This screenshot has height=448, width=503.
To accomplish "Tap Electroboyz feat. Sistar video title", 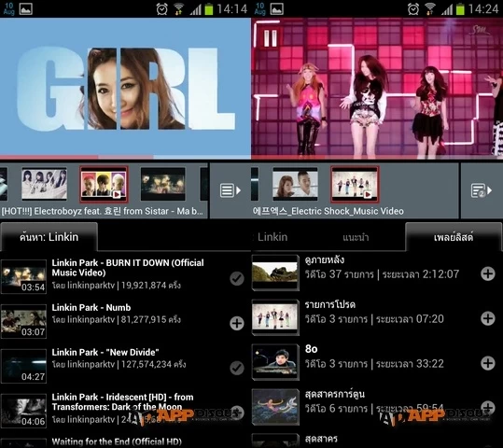I will [x=103, y=211].
